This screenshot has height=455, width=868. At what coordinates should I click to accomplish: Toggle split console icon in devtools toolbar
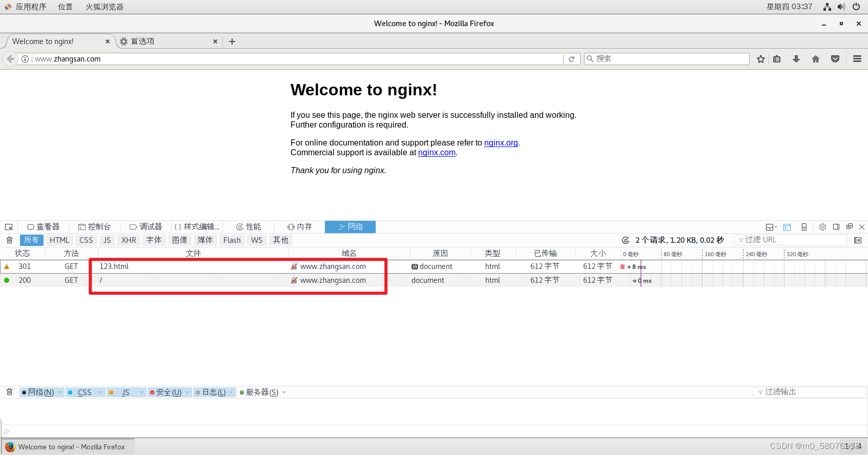click(x=788, y=227)
